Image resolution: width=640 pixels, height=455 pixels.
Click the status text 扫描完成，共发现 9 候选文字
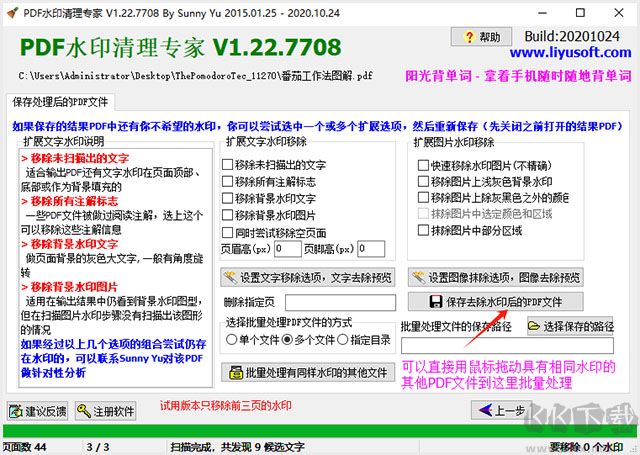coord(238,447)
